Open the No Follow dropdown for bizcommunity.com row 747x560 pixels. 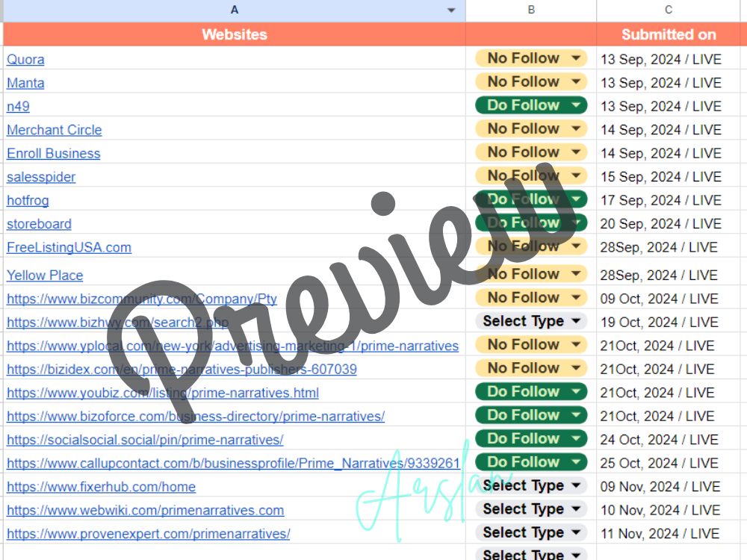pos(531,298)
